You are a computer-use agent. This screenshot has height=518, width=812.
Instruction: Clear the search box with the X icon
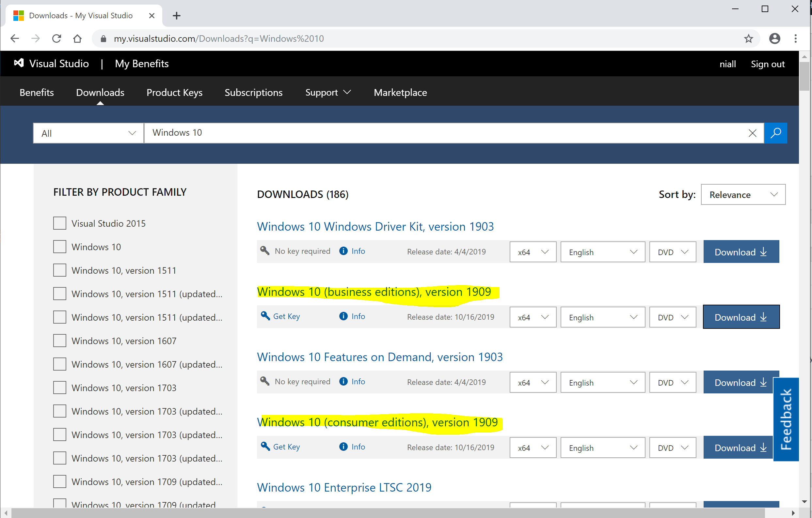click(752, 133)
